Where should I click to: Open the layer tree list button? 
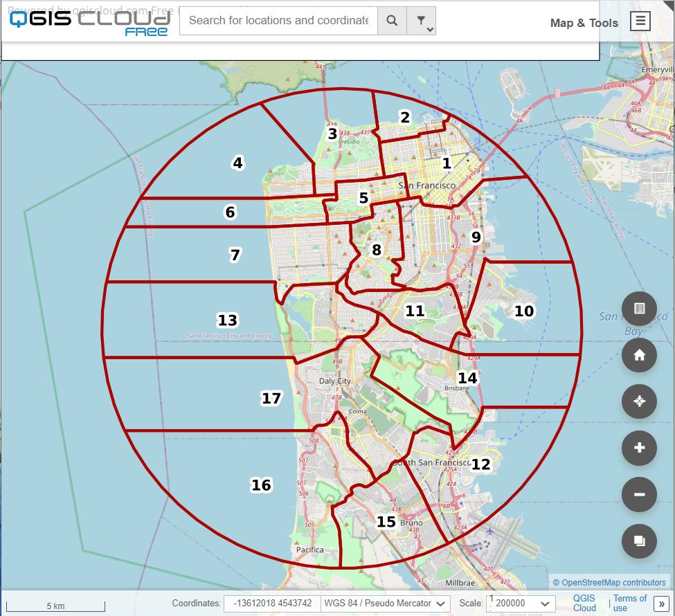(x=639, y=309)
